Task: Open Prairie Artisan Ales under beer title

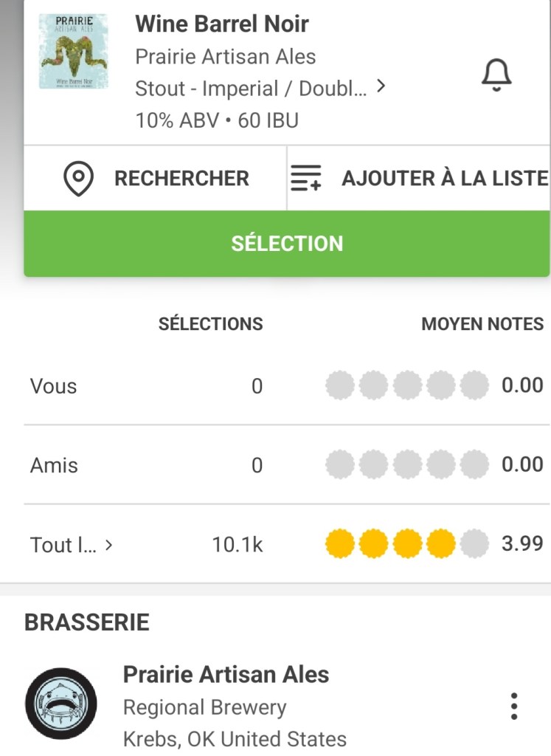Action: 225,57
